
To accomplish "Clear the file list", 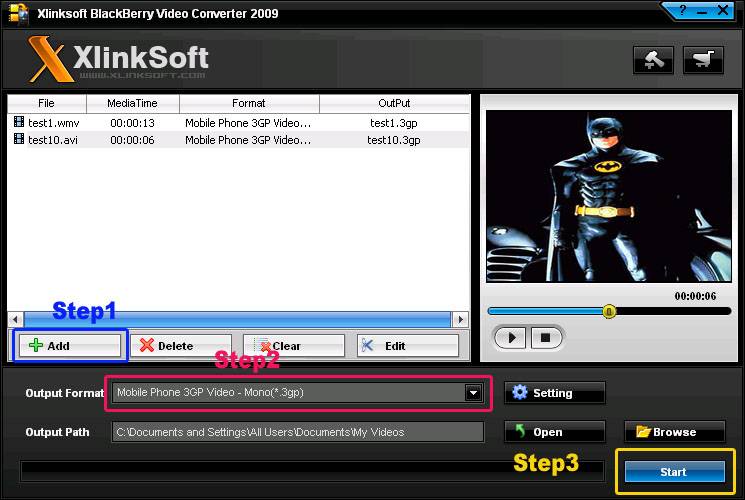I will [294, 346].
